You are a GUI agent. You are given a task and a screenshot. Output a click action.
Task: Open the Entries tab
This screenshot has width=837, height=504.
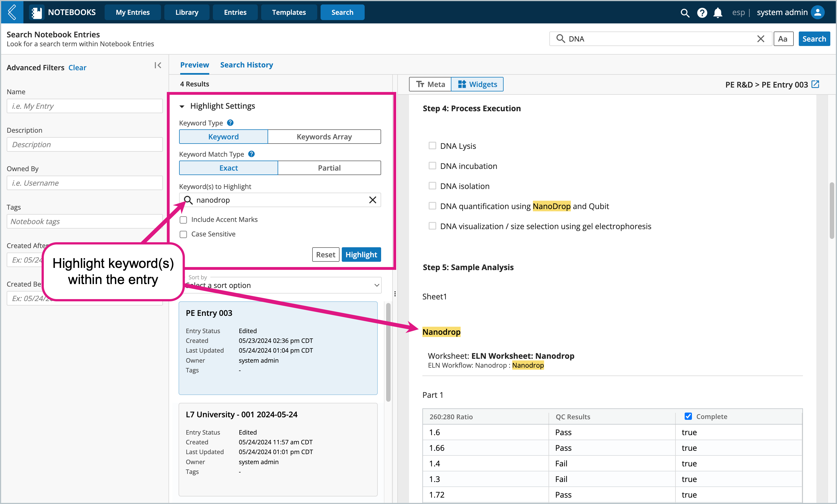(x=235, y=12)
